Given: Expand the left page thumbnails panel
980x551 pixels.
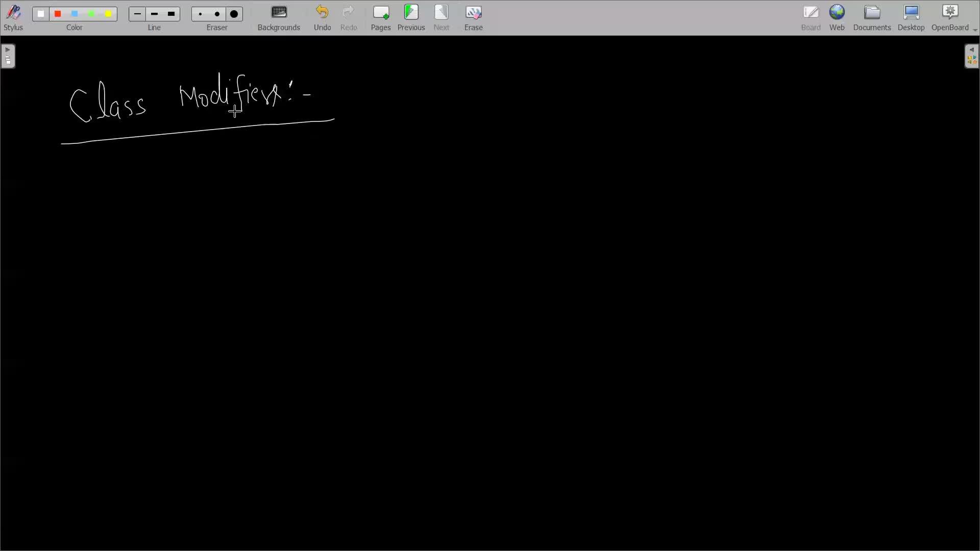Looking at the screenshot, I should pos(8,56).
